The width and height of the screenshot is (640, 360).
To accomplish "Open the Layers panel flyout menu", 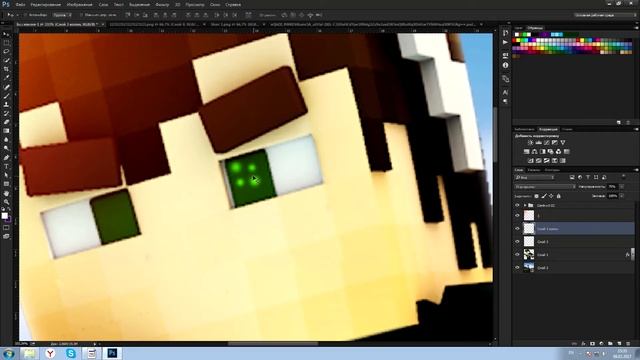I will (636, 170).
